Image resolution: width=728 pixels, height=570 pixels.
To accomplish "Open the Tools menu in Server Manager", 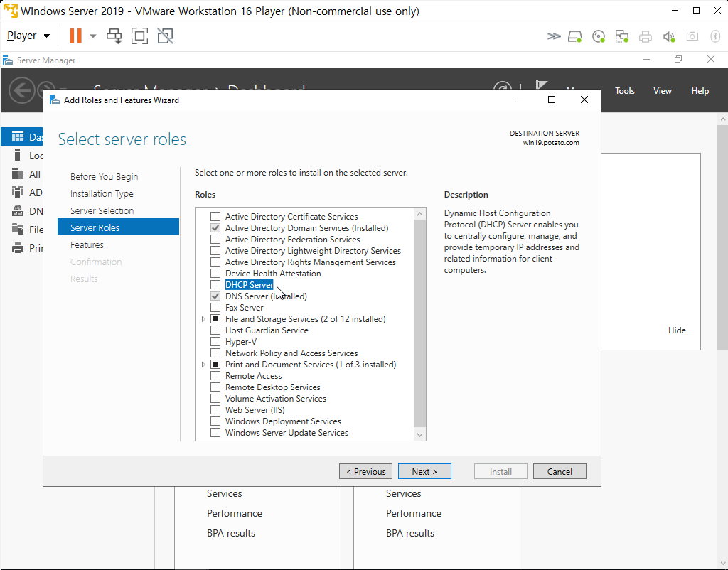I will [624, 91].
